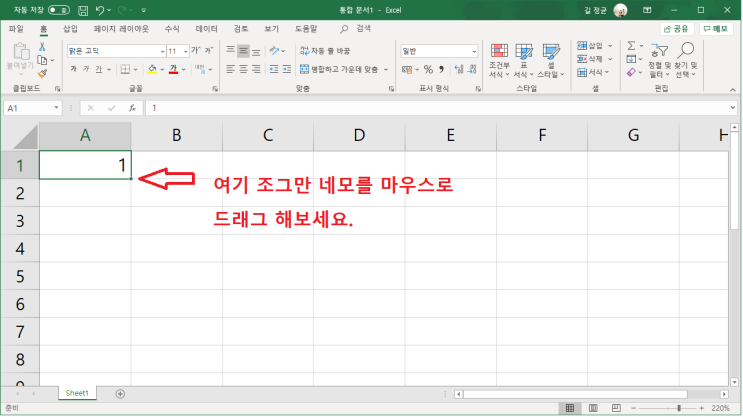Switch to Page Break Preview in status bar
Viewport: 743px width, 417px height.
(616, 408)
